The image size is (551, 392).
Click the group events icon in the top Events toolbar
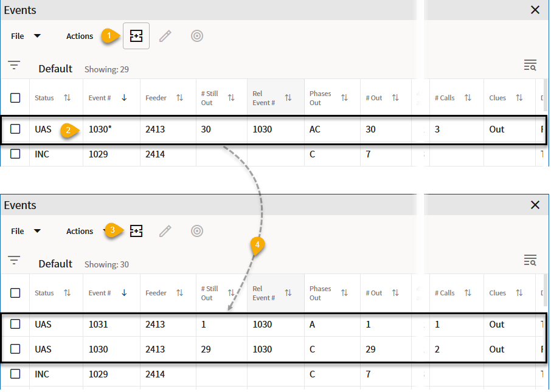pos(136,36)
